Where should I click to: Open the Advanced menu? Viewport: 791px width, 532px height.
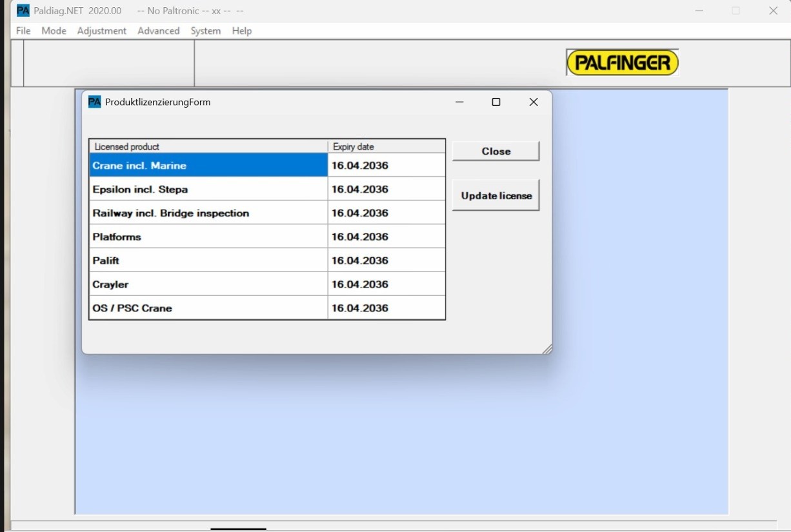coord(158,31)
